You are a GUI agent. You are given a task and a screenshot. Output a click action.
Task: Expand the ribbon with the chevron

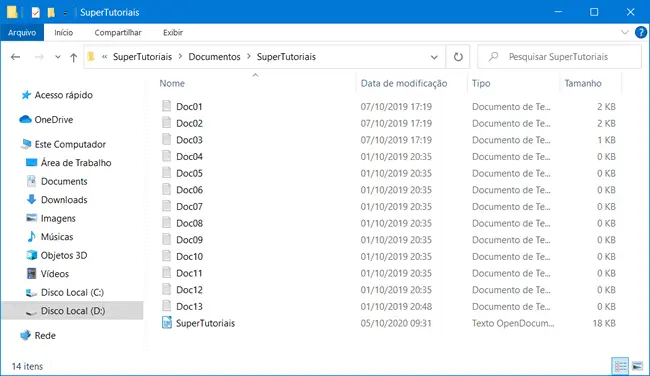(624, 32)
